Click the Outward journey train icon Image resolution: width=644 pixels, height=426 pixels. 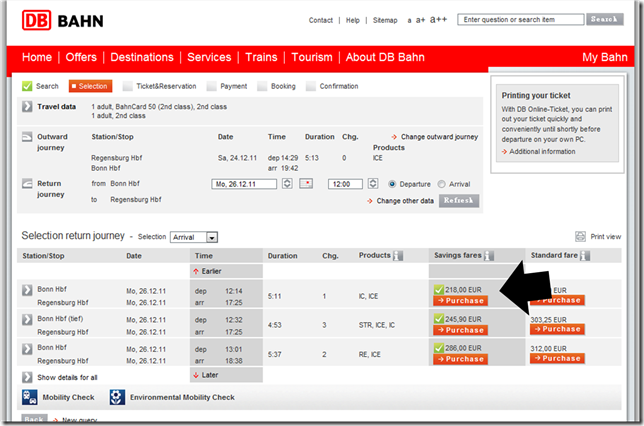point(27,137)
